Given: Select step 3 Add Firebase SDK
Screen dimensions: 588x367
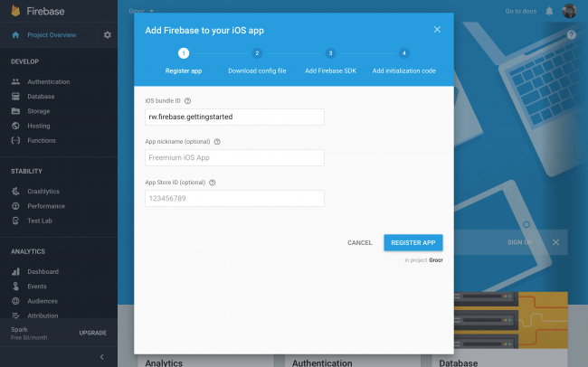Looking at the screenshot, I should pyautogui.click(x=330, y=60).
